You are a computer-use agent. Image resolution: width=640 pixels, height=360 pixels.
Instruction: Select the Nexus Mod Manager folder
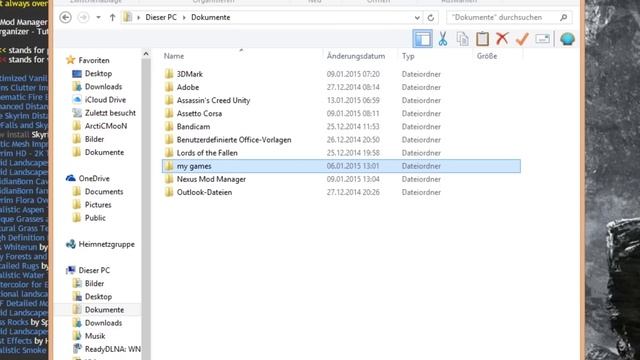[x=211, y=179]
